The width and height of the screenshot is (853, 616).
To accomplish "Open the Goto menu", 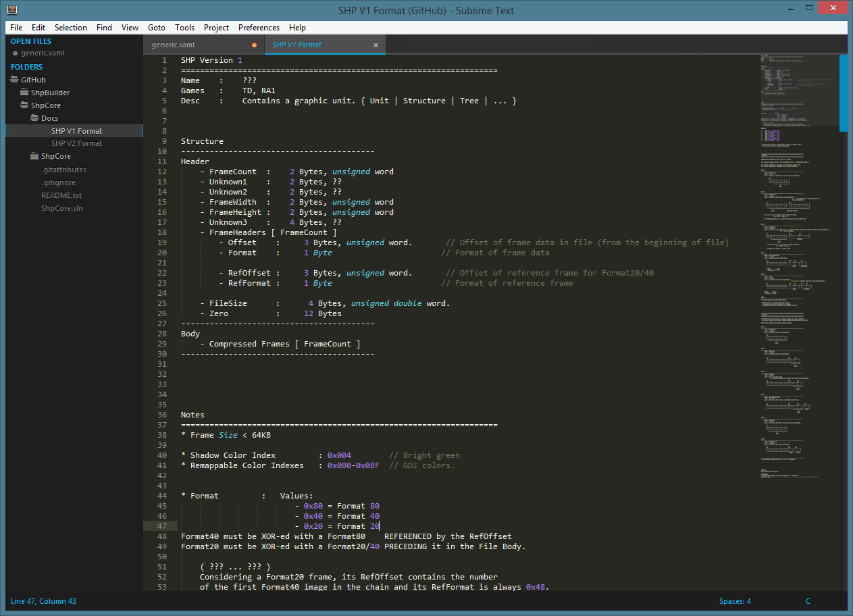I will (157, 28).
